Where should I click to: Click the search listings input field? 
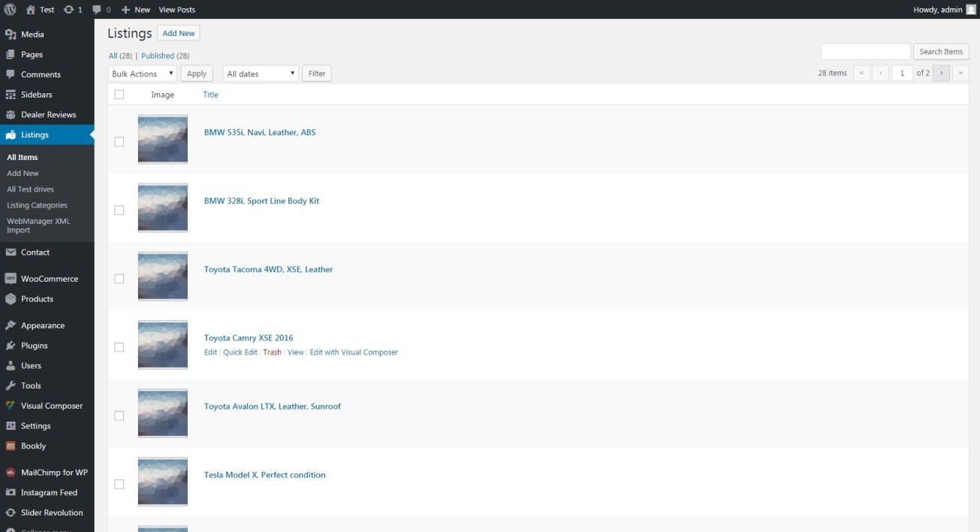coord(865,52)
